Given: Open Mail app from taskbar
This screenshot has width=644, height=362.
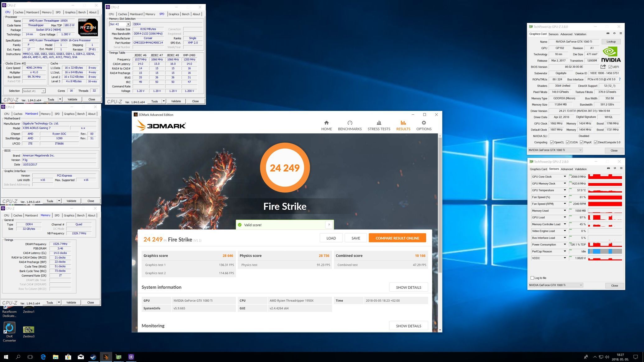Looking at the screenshot, I should pyautogui.click(x=81, y=357).
